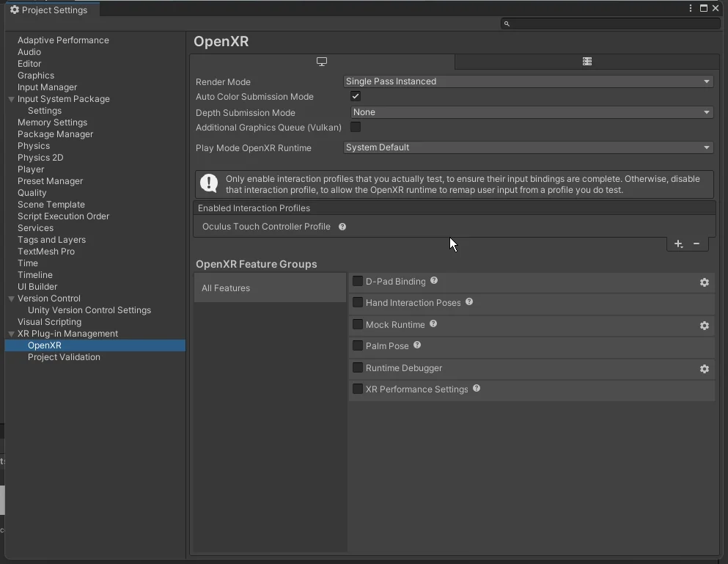Collapse the XR Plug-in Management tree section
The width and height of the screenshot is (728, 564).
point(12,334)
